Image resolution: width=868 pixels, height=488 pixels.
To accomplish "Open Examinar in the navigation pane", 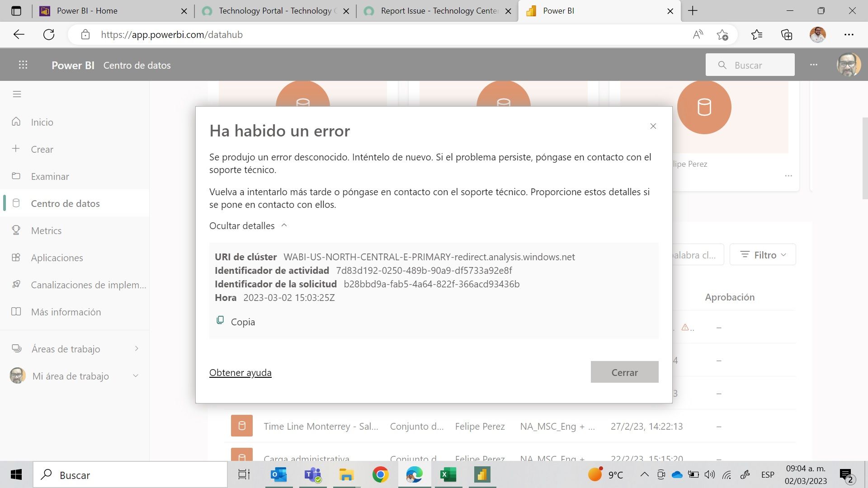I will [75, 176].
